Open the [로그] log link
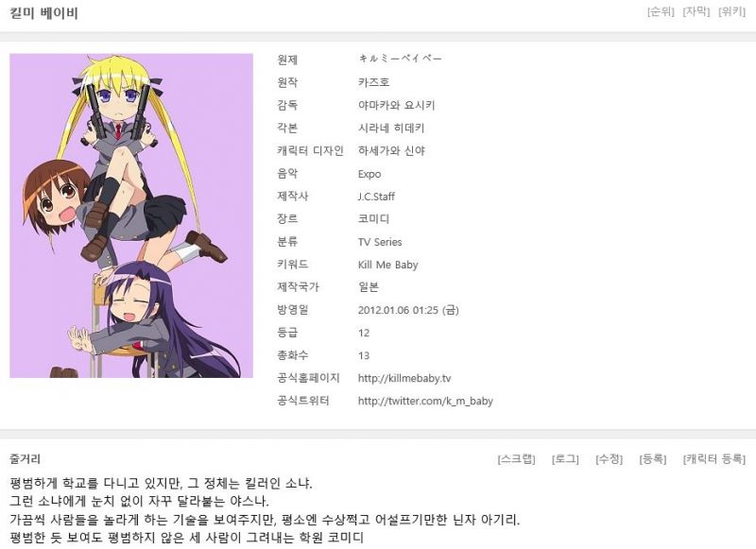Screen dimensions: 756x549 [x=565, y=459]
